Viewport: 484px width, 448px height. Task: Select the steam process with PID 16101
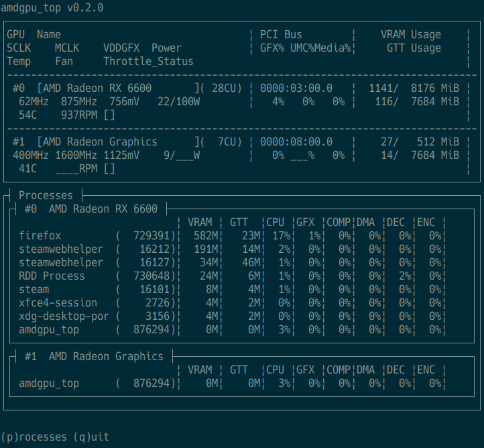[x=34, y=290]
